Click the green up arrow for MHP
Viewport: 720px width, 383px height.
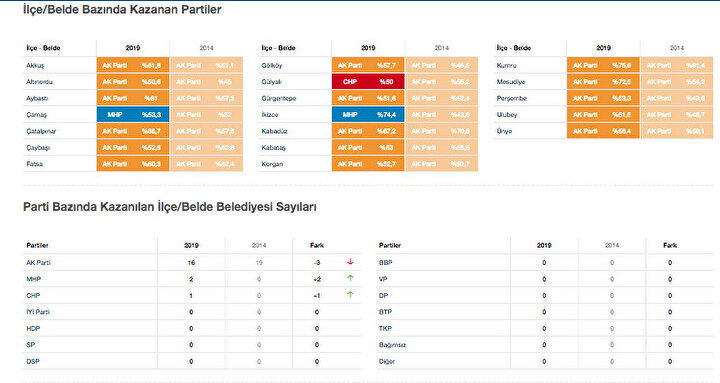click(350, 278)
